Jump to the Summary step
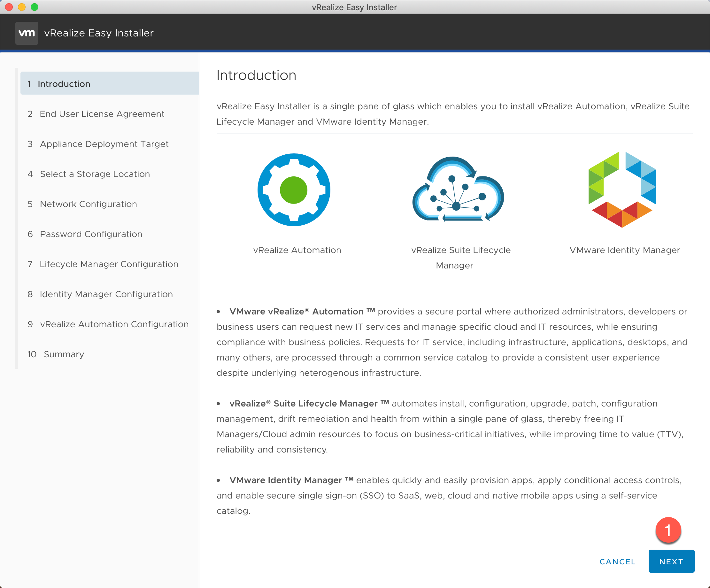The height and width of the screenshot is (588, 710). [x=64, y=354]
